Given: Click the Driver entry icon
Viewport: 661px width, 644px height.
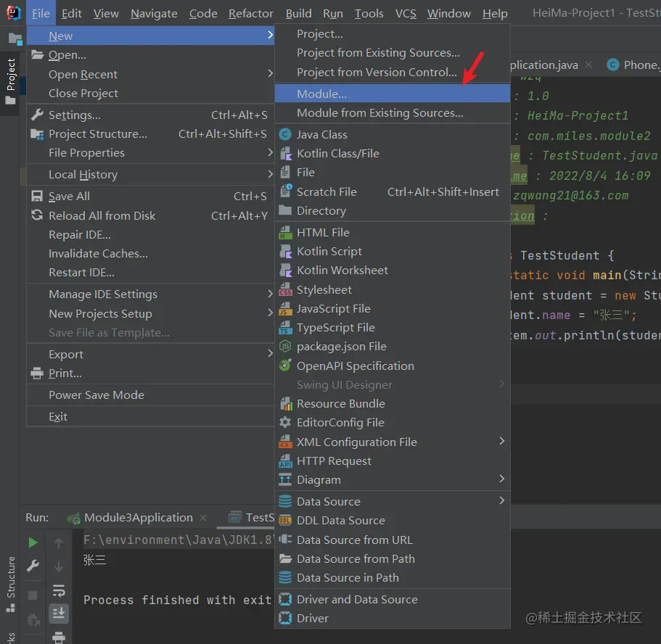Looking at the screenshot, I should (285, 619).
